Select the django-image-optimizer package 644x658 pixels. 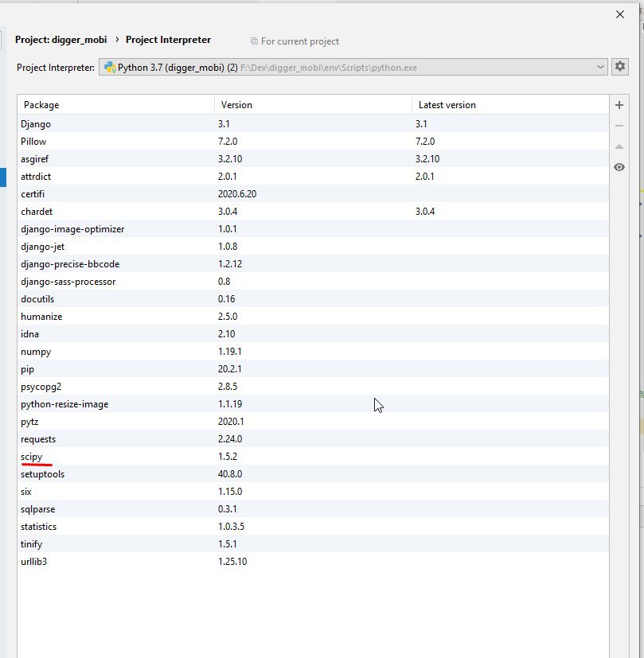313,229
